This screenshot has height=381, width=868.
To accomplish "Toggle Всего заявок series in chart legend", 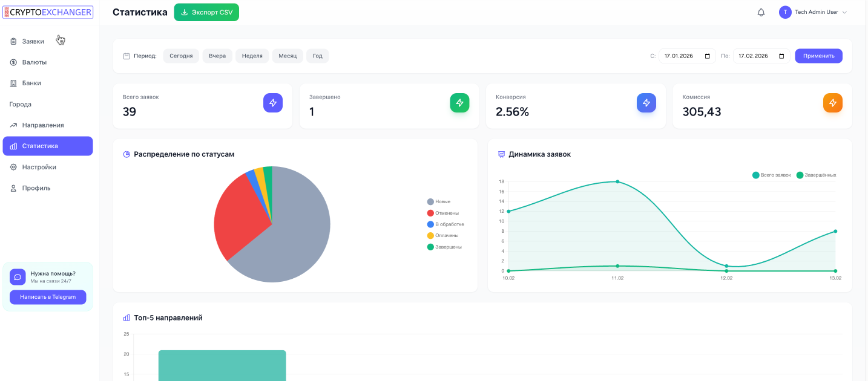I will coord(771,175).
